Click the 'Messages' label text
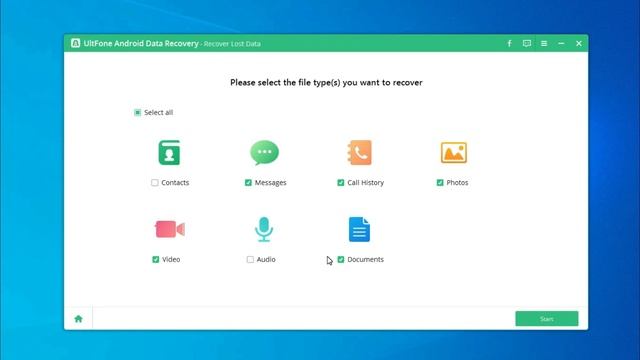 (x=271, y=182)
